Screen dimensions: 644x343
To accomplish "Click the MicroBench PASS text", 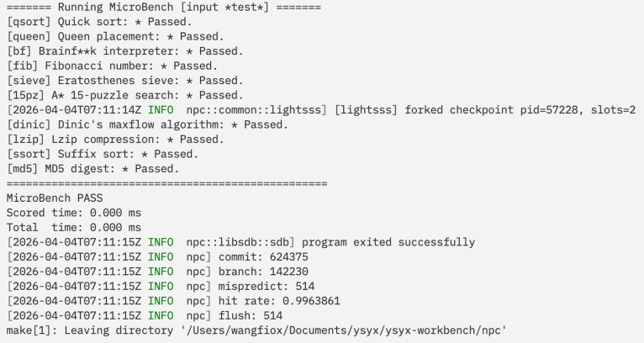I will pyautogui.click(x=55, y=198).
